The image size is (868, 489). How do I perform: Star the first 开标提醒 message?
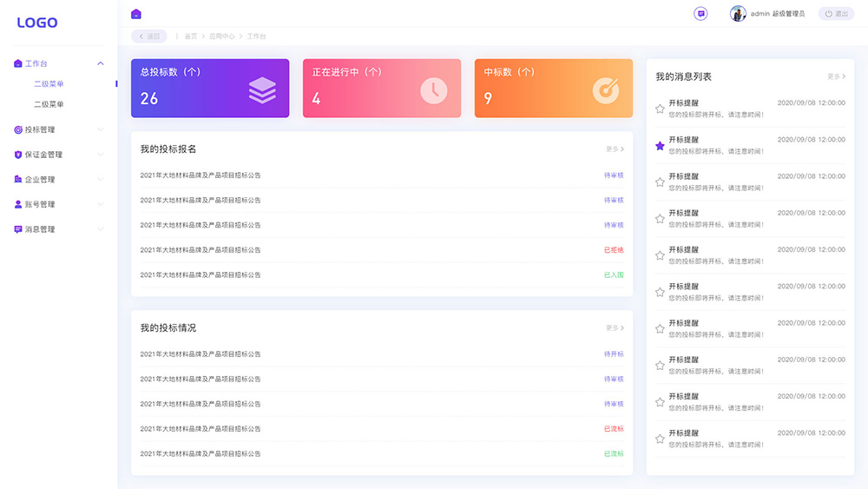click(660, 109)
